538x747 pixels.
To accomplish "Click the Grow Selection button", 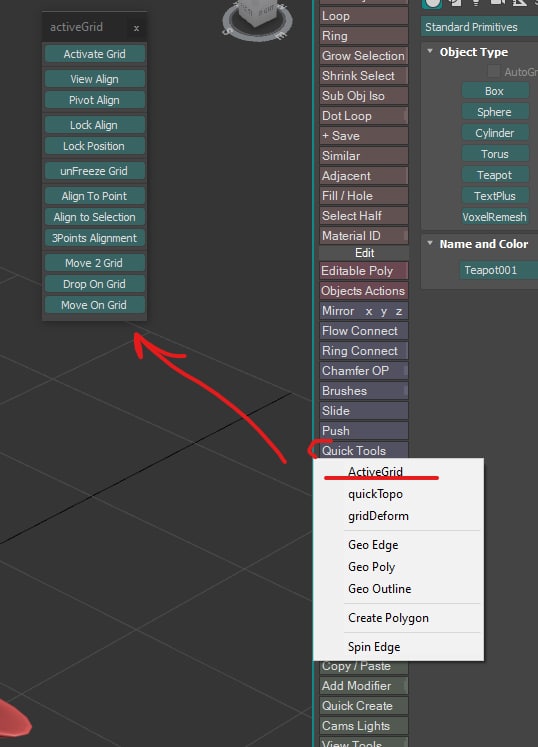I will (x=364, y=56).
